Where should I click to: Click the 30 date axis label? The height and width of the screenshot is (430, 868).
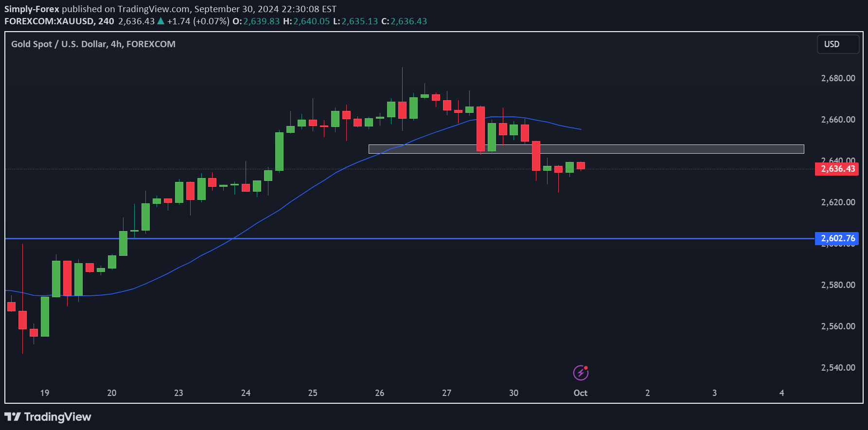[x=514, y=393]
